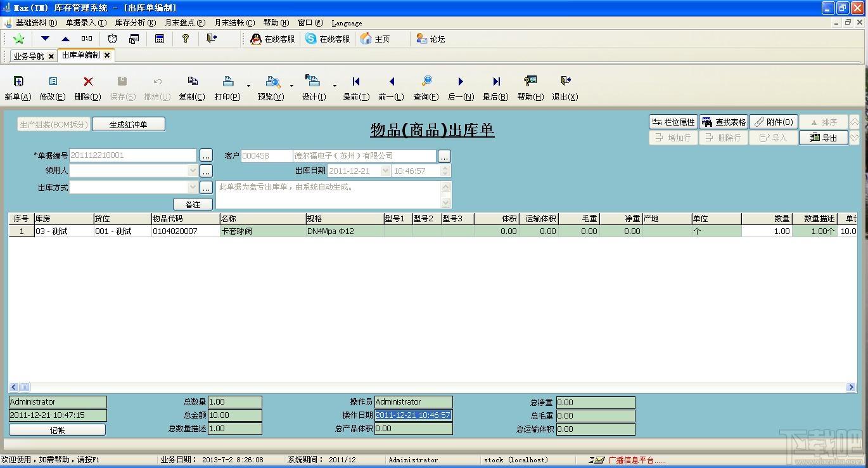
Task: Click the table's horizontal scrollbar right arrow
Action: [852, 387]
